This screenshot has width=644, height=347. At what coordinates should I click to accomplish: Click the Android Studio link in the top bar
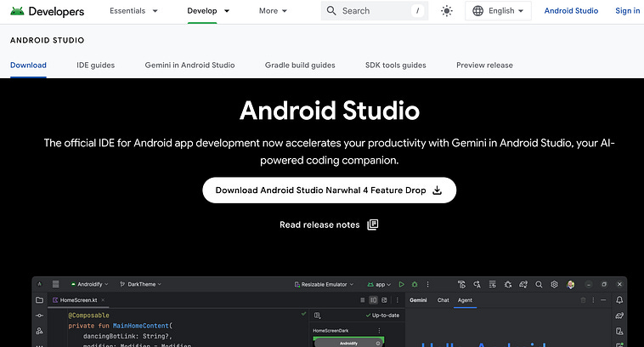(x=571, y=11)
